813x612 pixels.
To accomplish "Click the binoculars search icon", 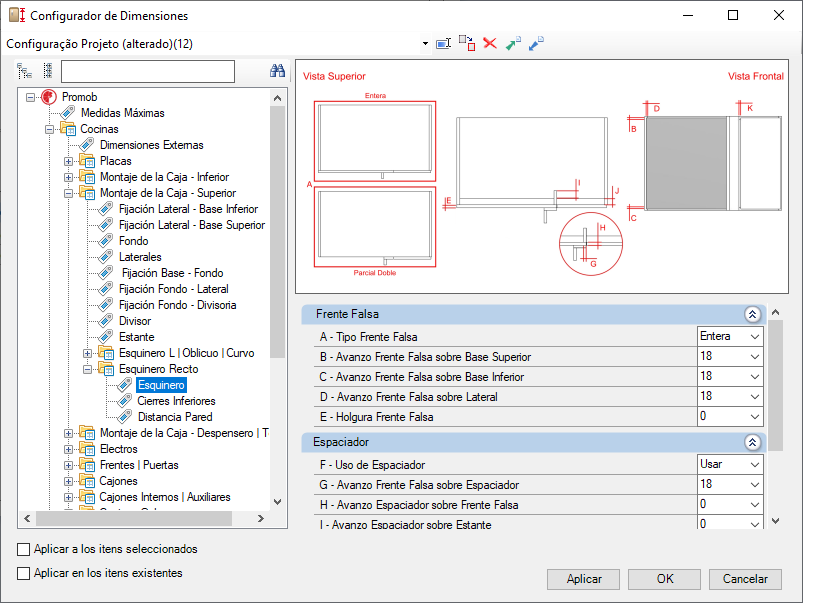I will pyautogui.click(x=277, y=71).
